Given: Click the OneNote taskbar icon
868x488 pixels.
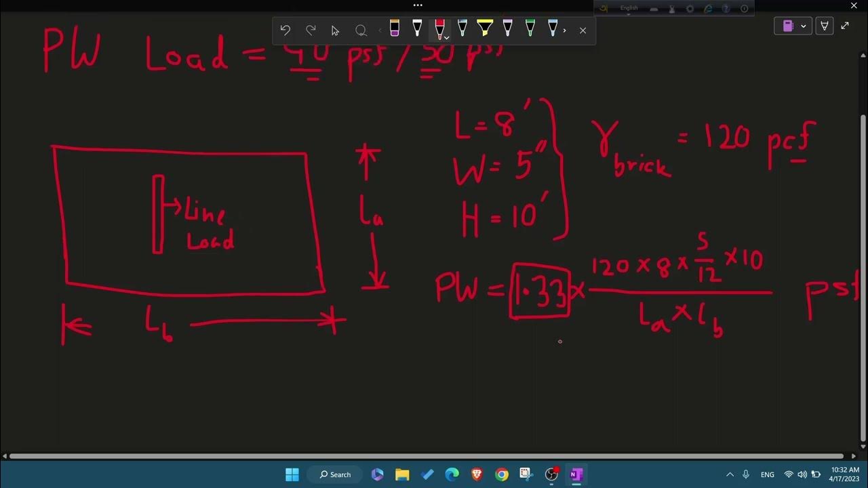Looking at the screenshot, I should 576,474.
